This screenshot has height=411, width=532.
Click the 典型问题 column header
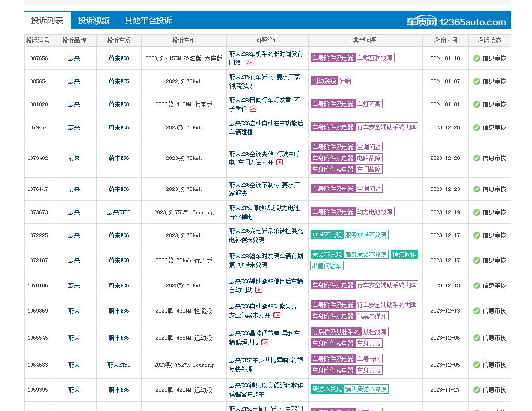[x=365, y=40]
